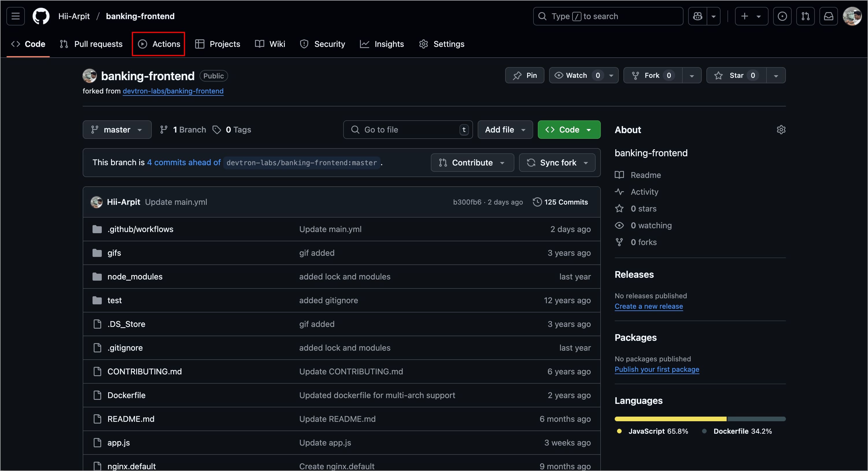
Task: Open the GitHub homepage logo
Action: [41, 16]
